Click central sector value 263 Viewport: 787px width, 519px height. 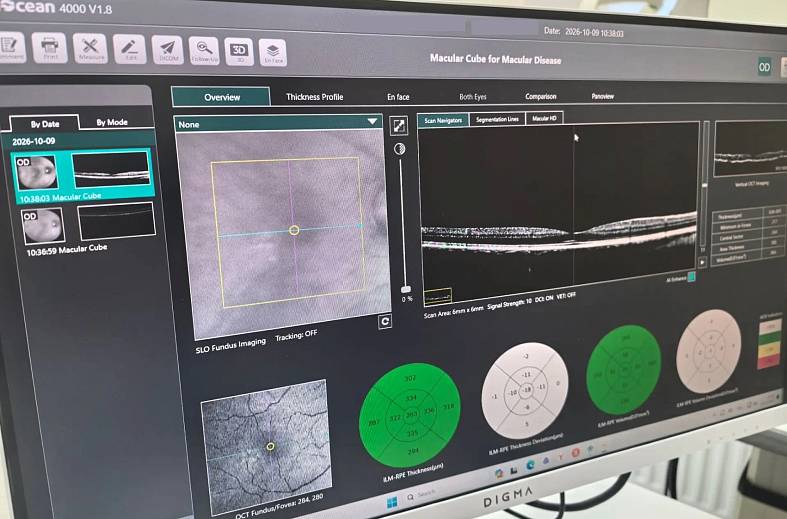[412, 414]
